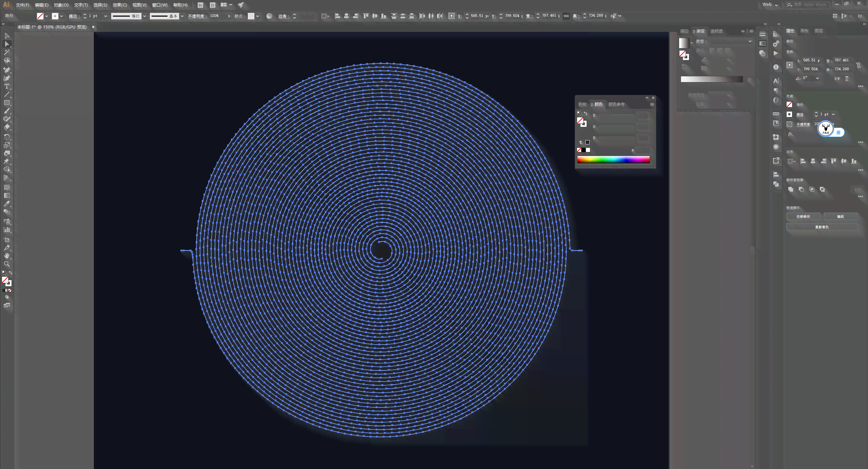Screen dimensions: 868x469
Task: Open the rotation angle dropdown showing 0°
Action: (817, 78)
